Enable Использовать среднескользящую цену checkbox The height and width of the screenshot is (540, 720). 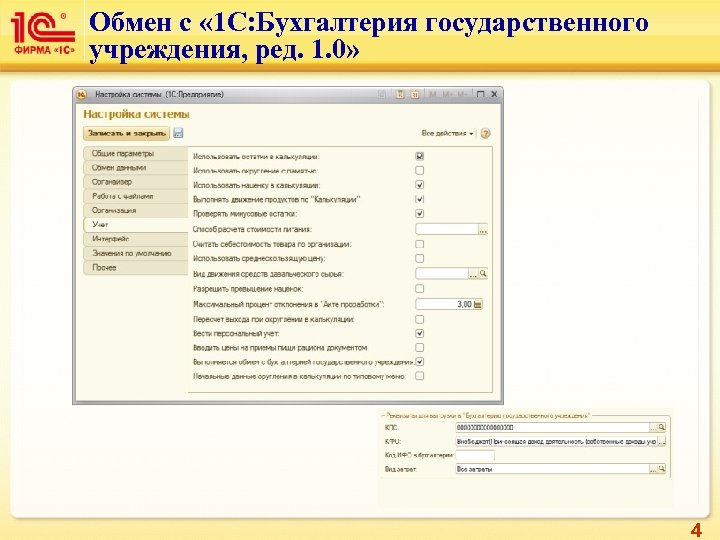click(420, 259)
